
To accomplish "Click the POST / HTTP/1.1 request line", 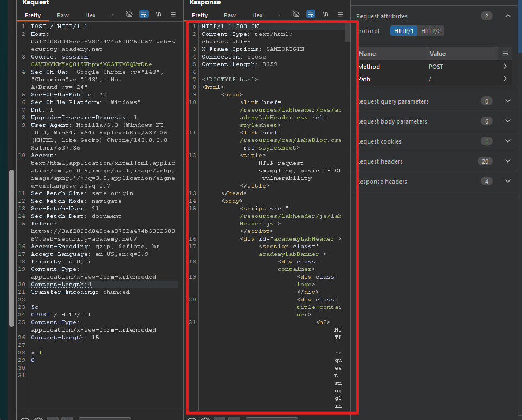I will [x=59, y=27].
